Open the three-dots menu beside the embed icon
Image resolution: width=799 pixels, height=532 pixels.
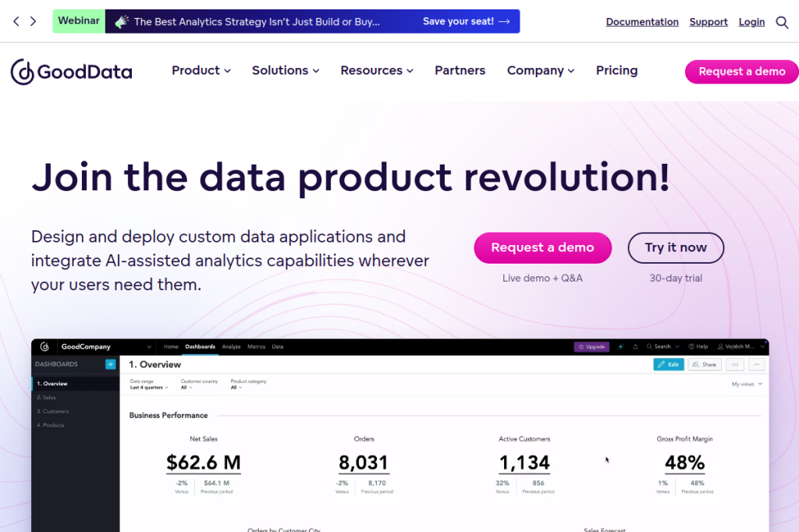[x=757, y=364]
